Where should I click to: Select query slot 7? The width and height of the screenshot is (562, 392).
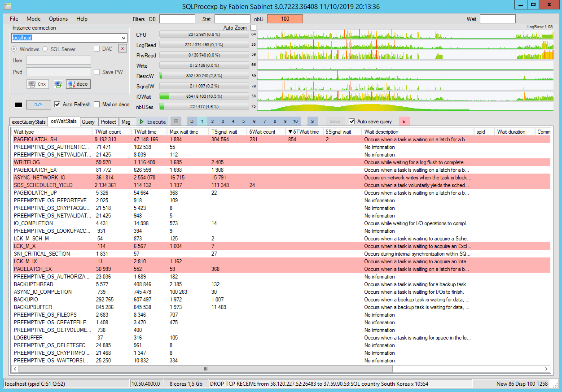pos(264,122)
